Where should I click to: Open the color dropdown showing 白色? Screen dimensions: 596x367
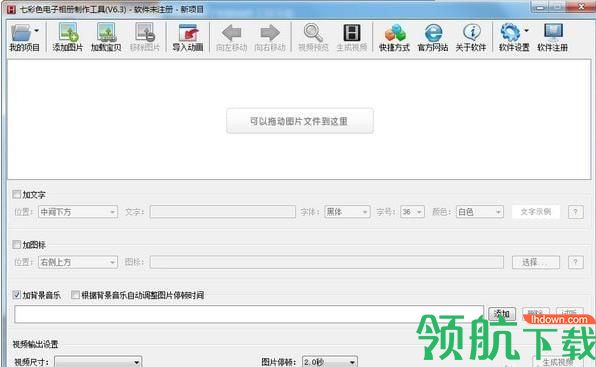click(480, 212)
